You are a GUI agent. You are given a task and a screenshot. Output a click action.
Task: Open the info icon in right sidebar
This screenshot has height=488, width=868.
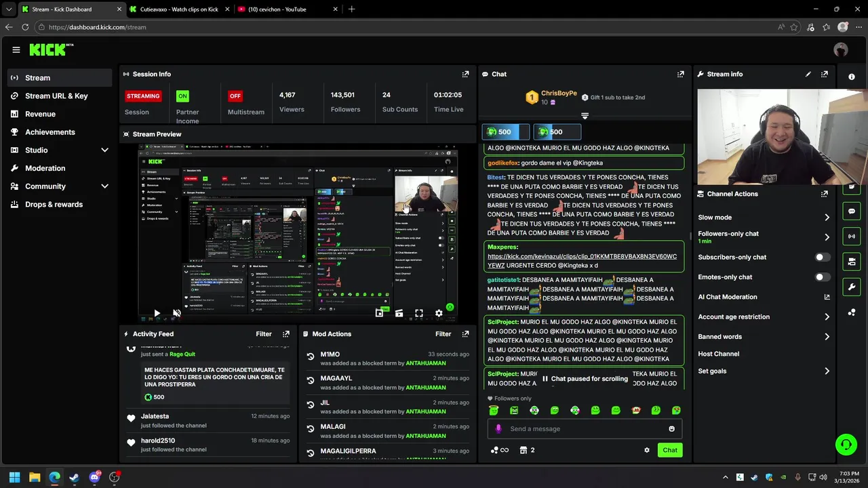pos(852,77)
